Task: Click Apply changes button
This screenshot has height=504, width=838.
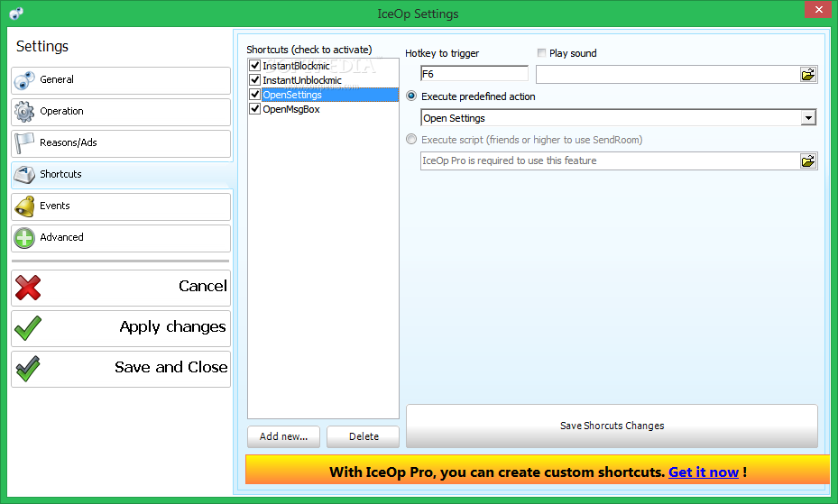Action: coord(121,328)
